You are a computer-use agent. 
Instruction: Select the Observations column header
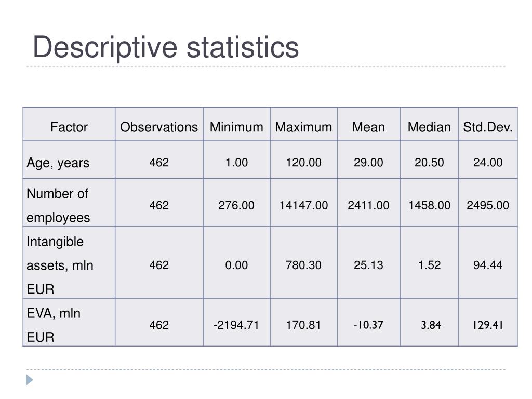pyautogui.click(x=159, y=127)
